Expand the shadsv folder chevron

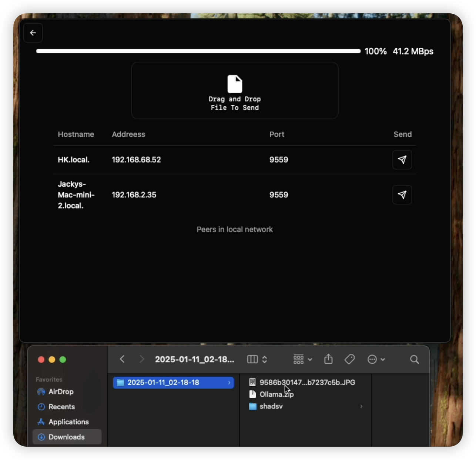pos(361,406)
